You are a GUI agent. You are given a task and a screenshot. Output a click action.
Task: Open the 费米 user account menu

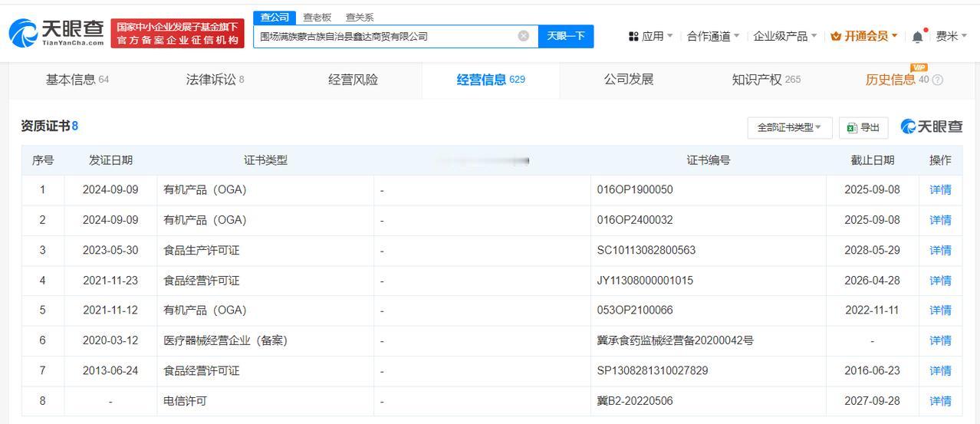(x=952, y=36)
